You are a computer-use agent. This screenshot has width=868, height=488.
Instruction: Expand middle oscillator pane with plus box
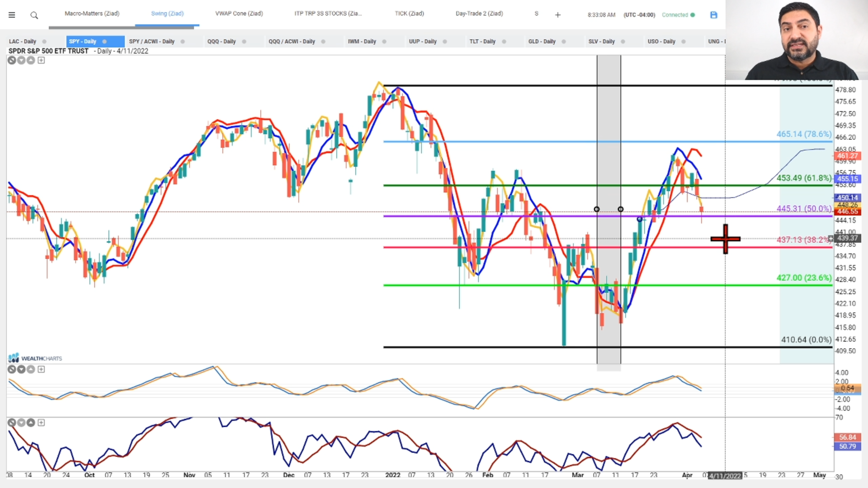point(41,369)
